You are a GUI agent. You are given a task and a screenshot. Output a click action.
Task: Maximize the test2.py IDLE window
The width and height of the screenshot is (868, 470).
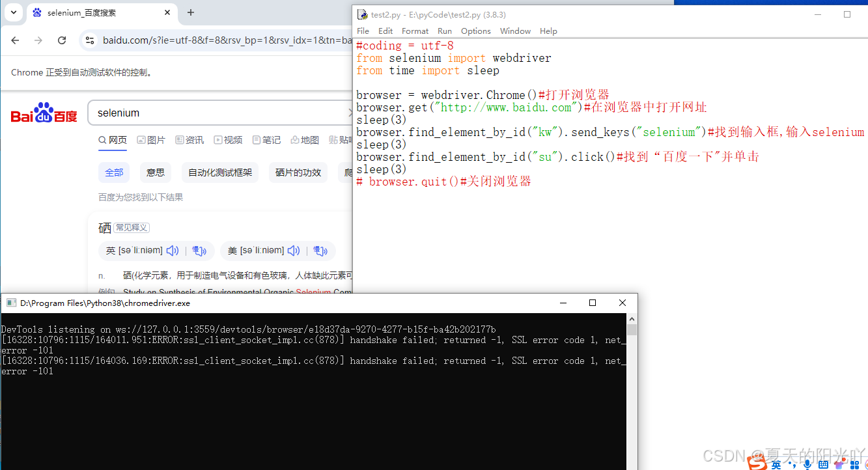(x=847, y=14)
